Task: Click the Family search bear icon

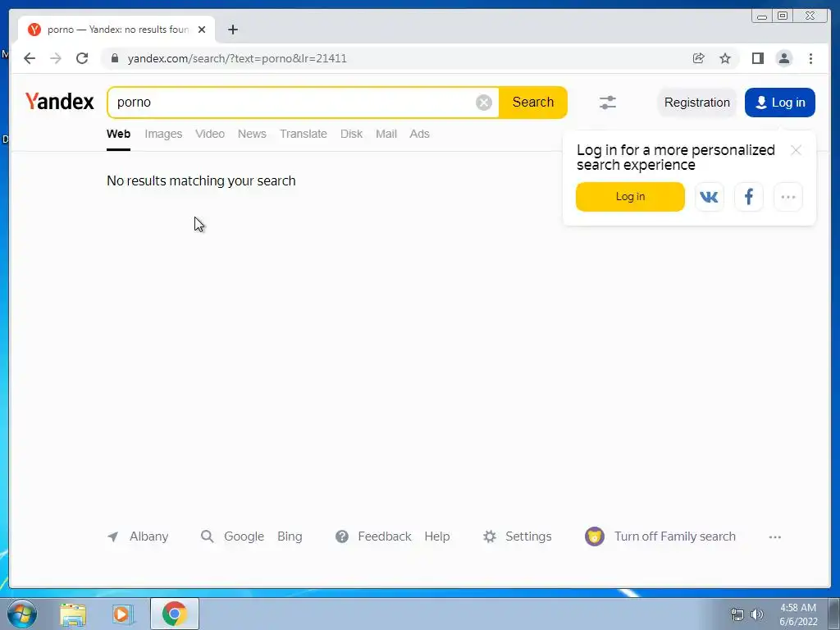Action: click(595, 536)
